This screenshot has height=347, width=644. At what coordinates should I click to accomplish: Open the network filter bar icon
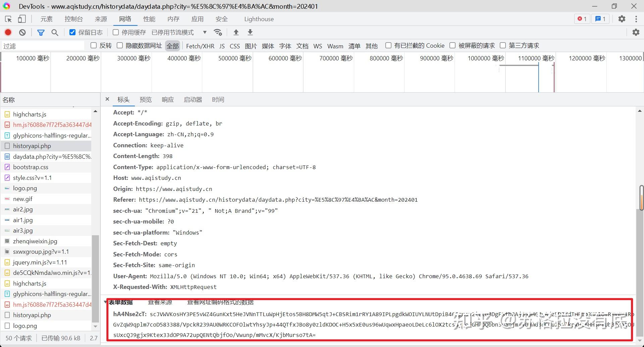[x=41, y=32]
